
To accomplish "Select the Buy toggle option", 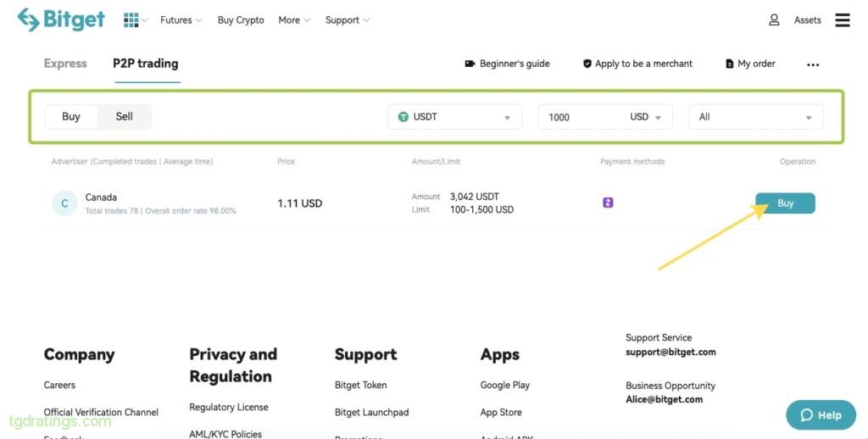I will (71, 116).
